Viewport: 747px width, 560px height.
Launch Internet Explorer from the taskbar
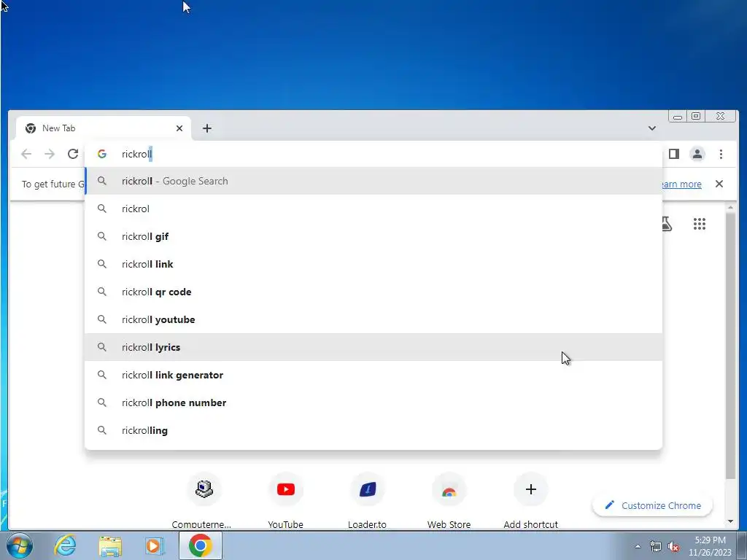65,545
